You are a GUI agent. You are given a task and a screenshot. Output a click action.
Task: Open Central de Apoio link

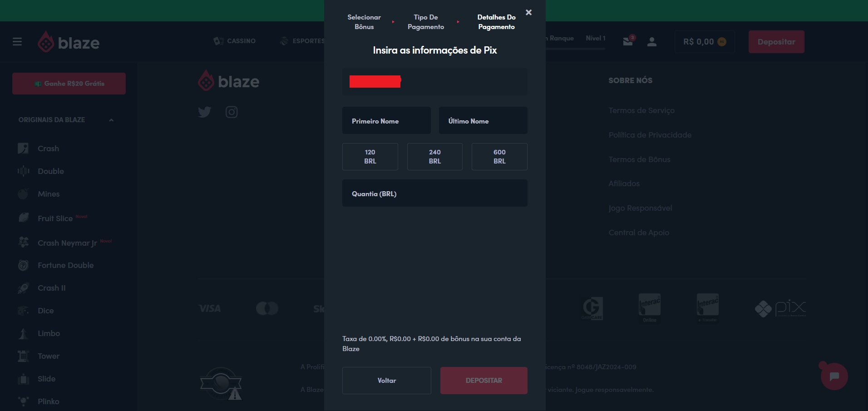point(639,233)
